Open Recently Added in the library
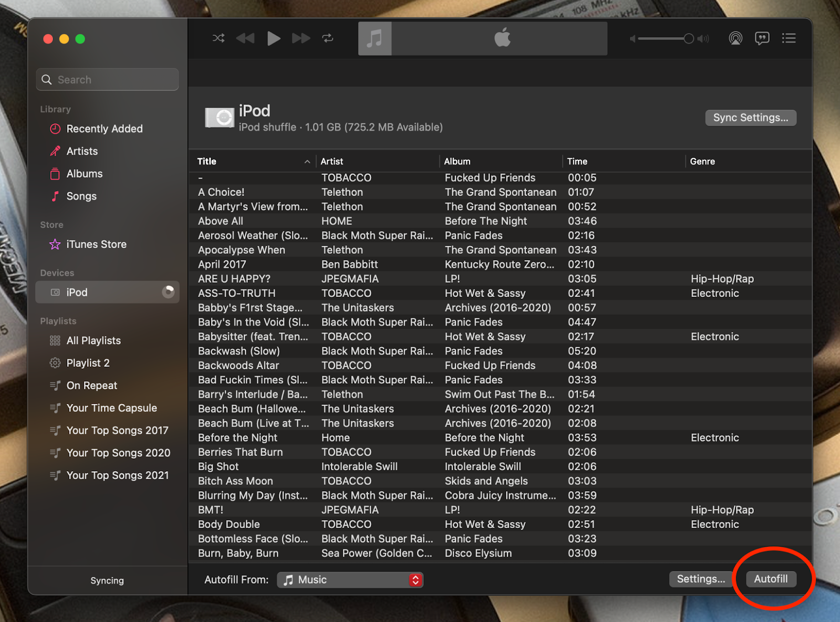Viewport: 840px width, 622px height. [x=104, y=129]
